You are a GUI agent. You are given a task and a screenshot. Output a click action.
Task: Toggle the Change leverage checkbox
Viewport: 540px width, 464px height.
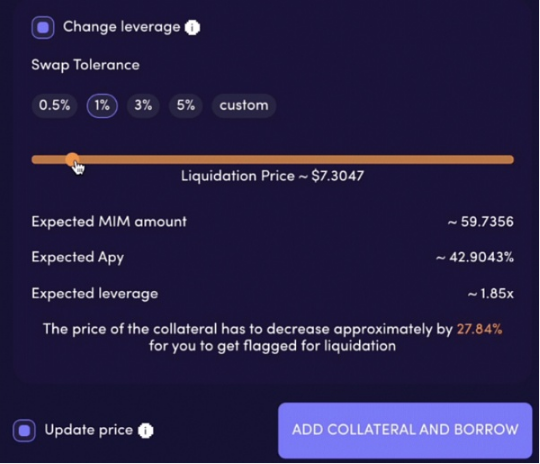click(43, 27)
